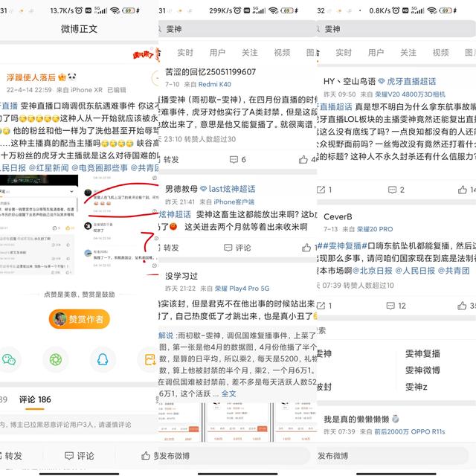Select the 评论 186 tab
Image resolution: width=476 pixels, height=476 pixels.
(35, 399)
